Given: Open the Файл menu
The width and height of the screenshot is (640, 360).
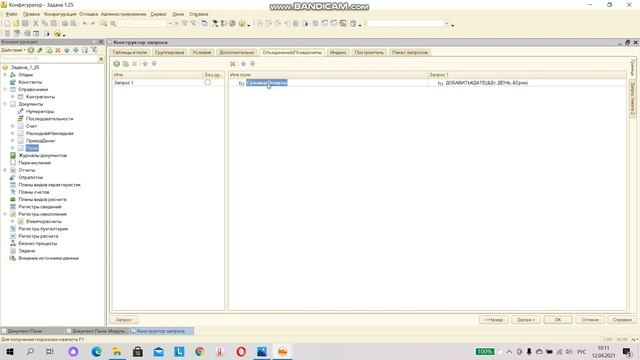Looking at the screenshot, I should [11, 14].
